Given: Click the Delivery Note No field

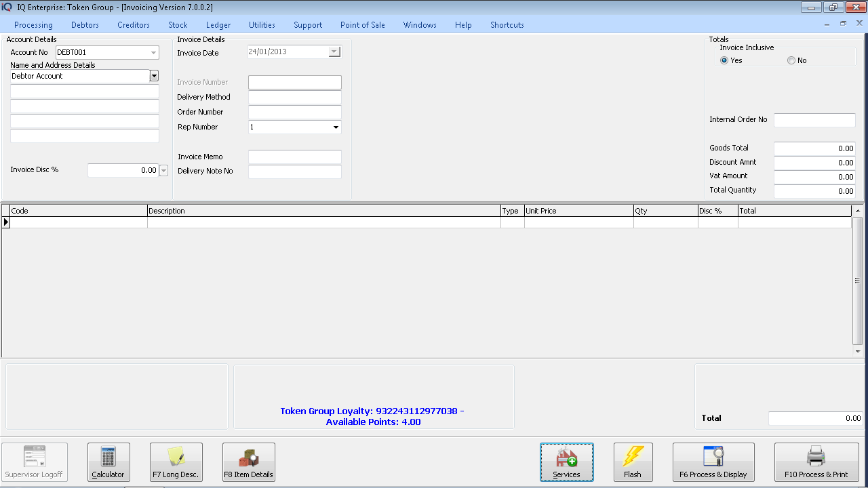Looking at the screenshot, I should 295,171.
